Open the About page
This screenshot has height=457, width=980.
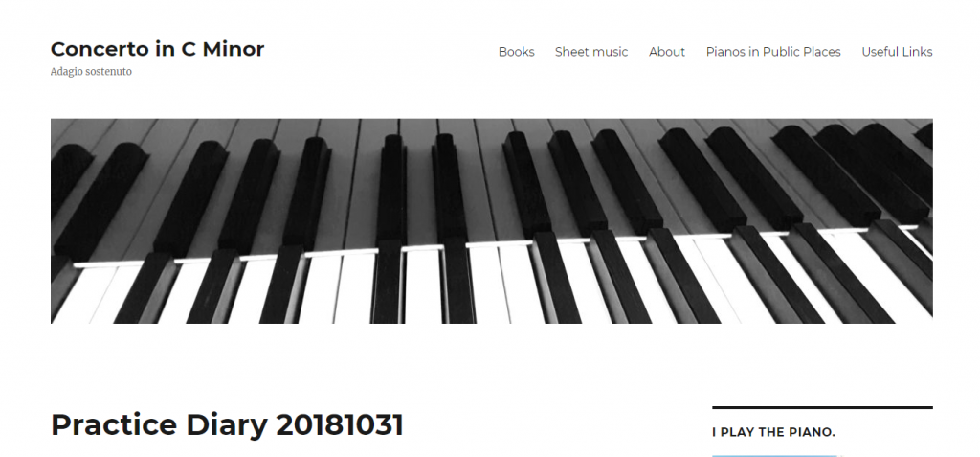click(x=667, y=52)
